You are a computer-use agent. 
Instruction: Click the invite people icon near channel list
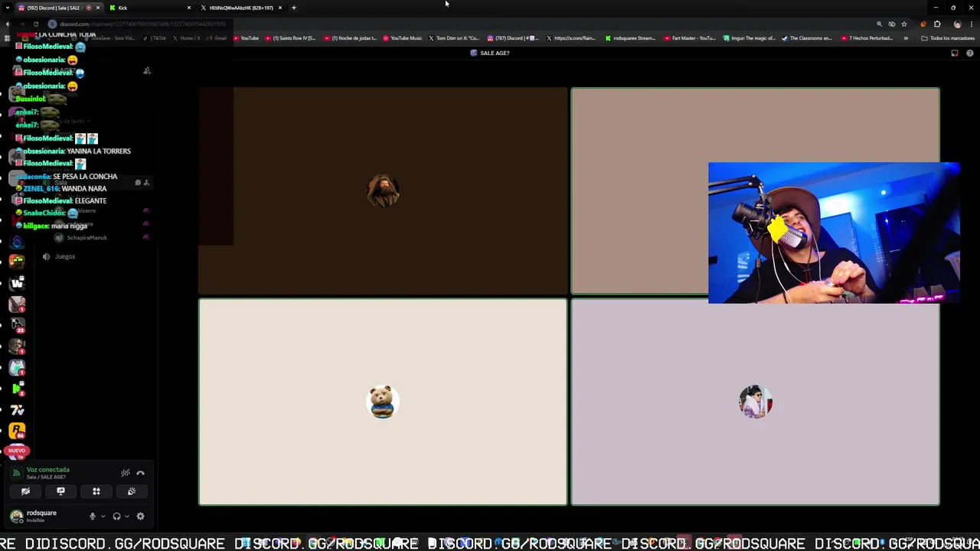click(x=147, y=71)
